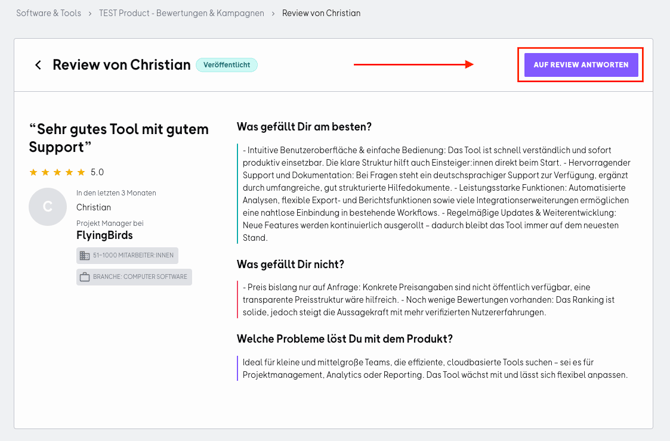Click the 5.0 rating value
This screenshot has height=441, width=670.
click(97, 172)
